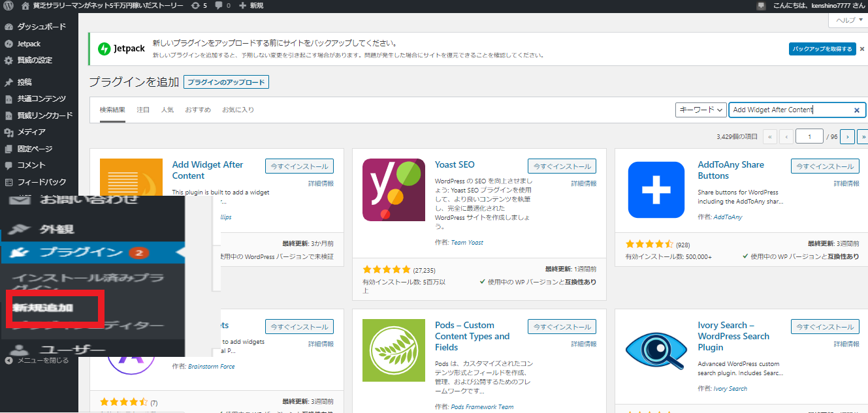Click the Jetpack icon in the sidebar
The image size is (868, 413).
click(8, 44)
